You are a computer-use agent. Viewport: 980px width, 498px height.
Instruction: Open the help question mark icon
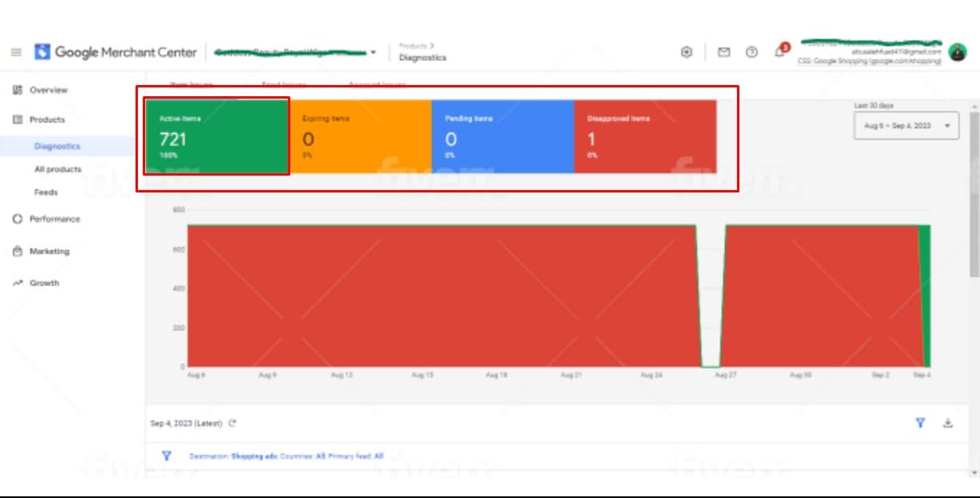coord(751,52)
